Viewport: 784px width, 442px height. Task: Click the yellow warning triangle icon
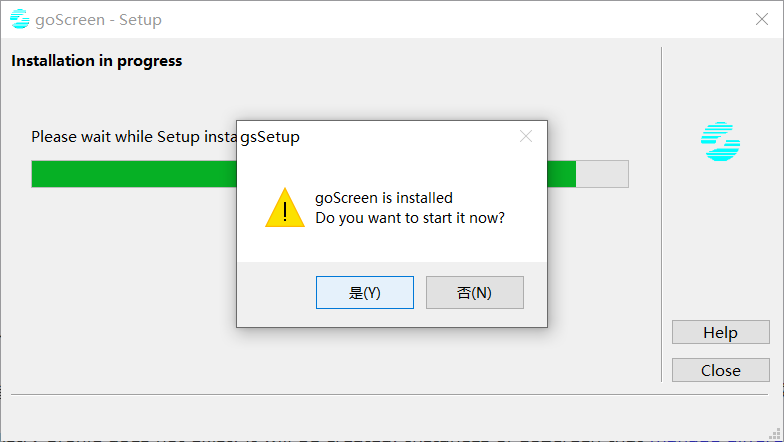pyautogui.click(x=285, y=208)
